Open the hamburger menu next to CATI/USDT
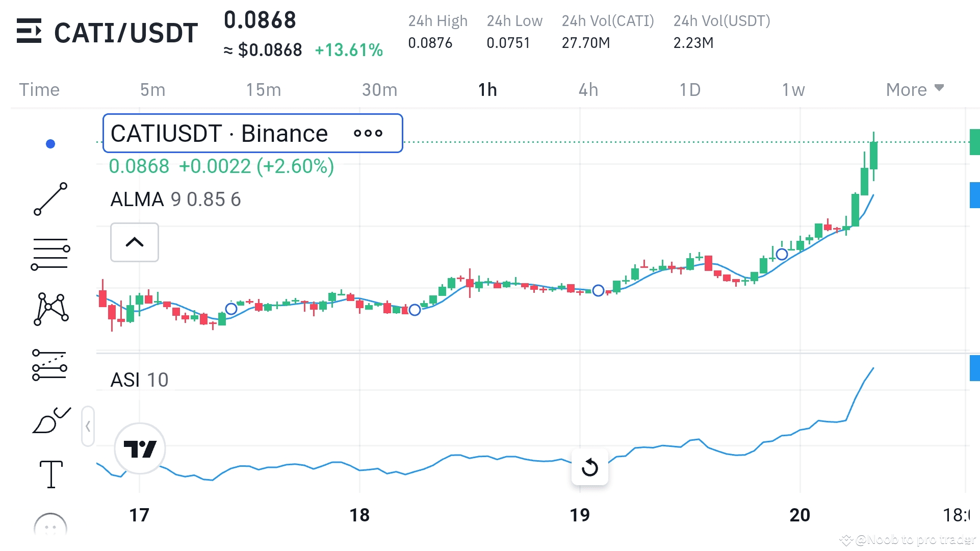This screenshot has height=551, width=980. point(29,31)
